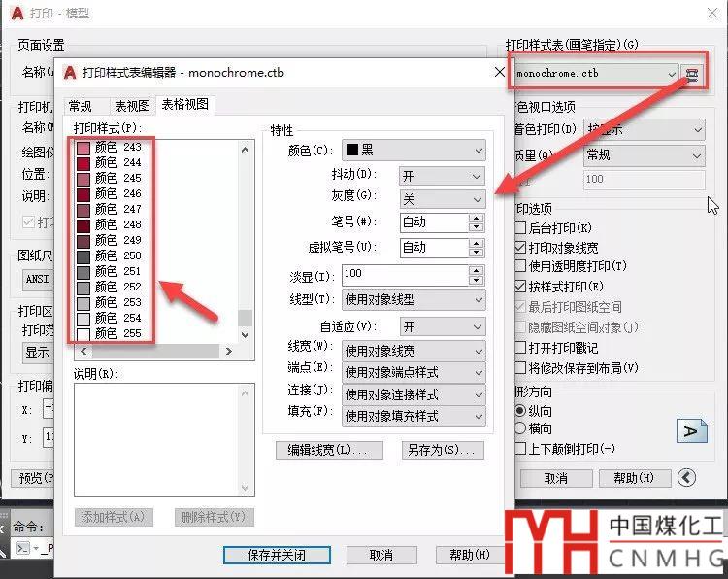Close the plot style table editor
The width and height of the screenshot is (728, 579).
[x=500, y=73]
